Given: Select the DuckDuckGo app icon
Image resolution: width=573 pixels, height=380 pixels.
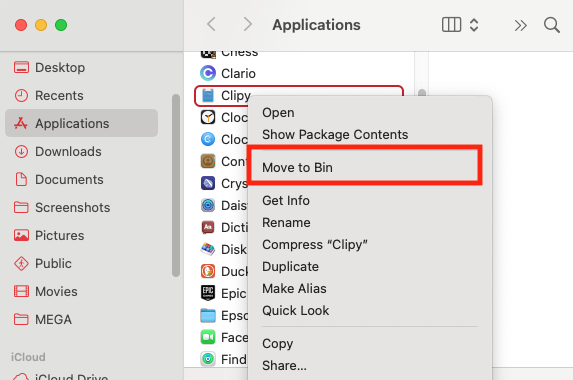Looking at the screenshot, I should point(208,271).
